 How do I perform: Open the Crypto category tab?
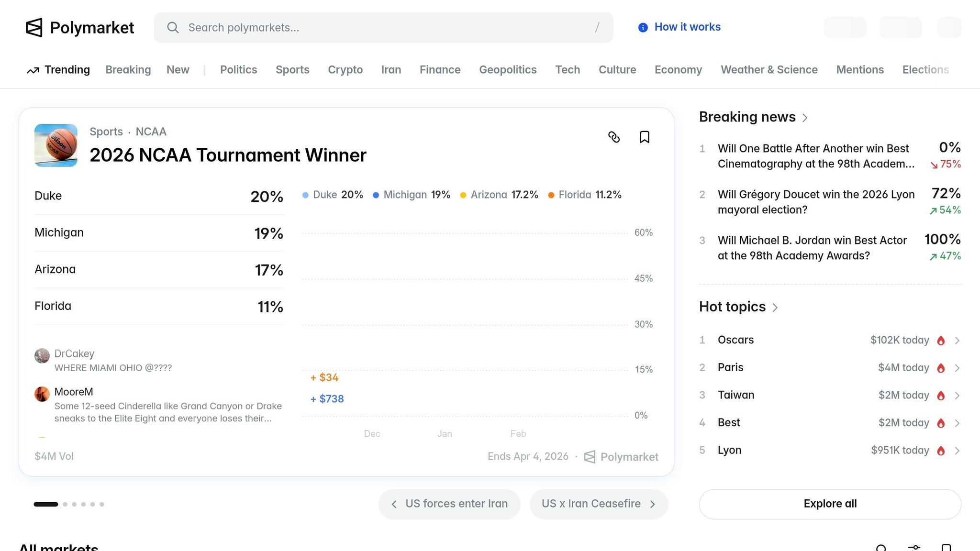(x=345, y=70)
